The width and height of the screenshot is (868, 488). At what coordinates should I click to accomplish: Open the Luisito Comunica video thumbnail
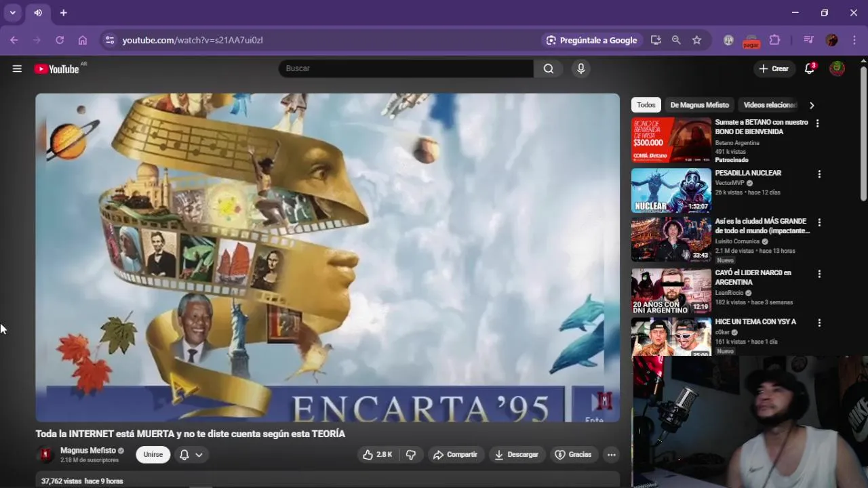pos(671,239)
